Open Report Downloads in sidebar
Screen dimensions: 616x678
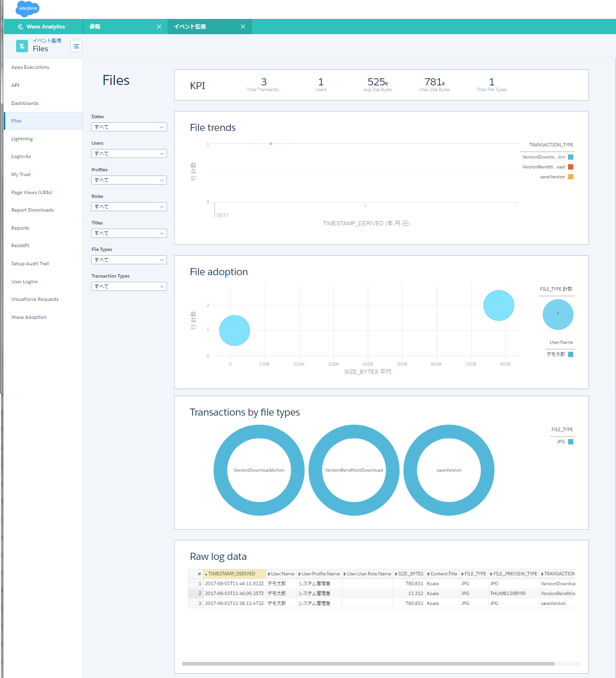pyautogui.click(x=43, y=210)
